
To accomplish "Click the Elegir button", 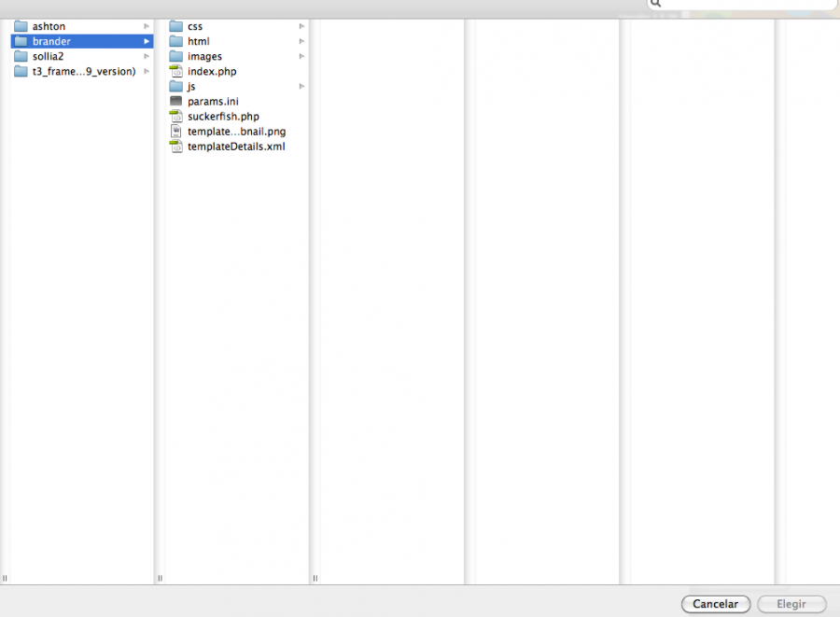I will click(x=791, y=604).
